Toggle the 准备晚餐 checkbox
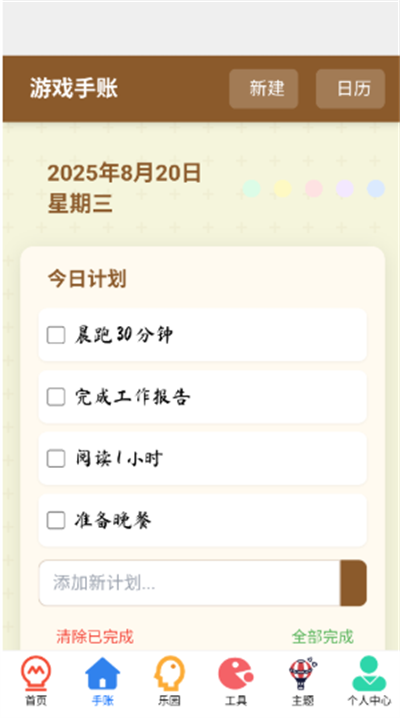Viewport: 400px width, 718px height. pyautogui.click(x=56, y=520)
